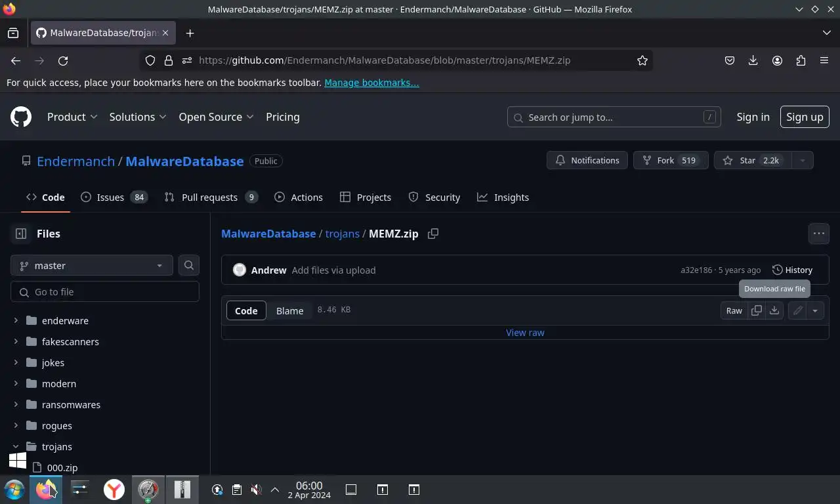Click the trojans breadcrumb link
This screenshot has width=840, height=504.
[x=343, y=234]
